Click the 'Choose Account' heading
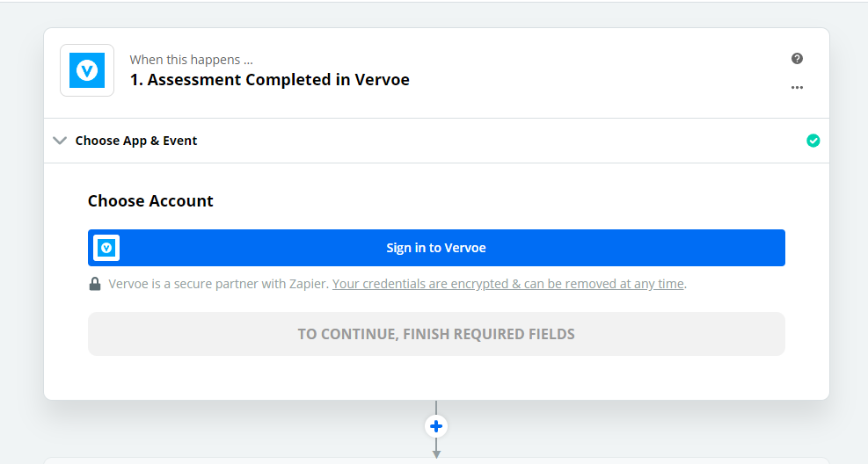 150,201
